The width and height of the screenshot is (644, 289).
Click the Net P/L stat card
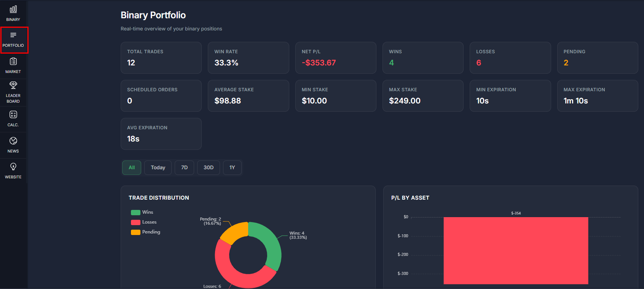tap(336, 58)
